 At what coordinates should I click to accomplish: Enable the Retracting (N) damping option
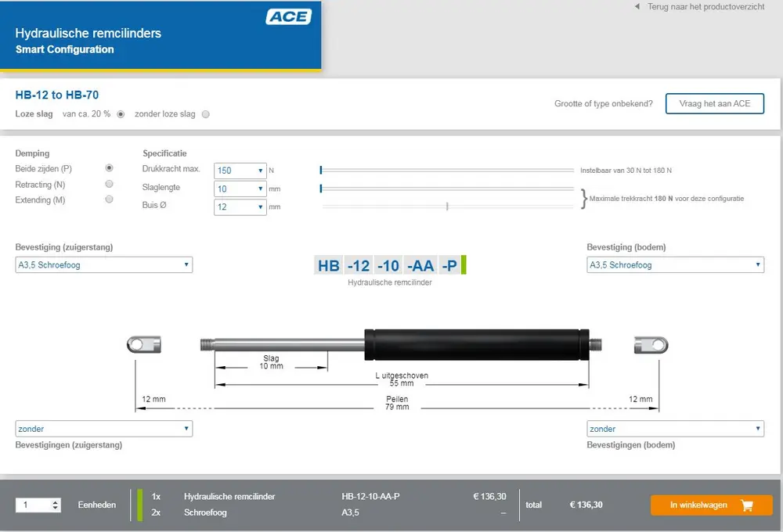pyautogui.click(x=109, y=183)
